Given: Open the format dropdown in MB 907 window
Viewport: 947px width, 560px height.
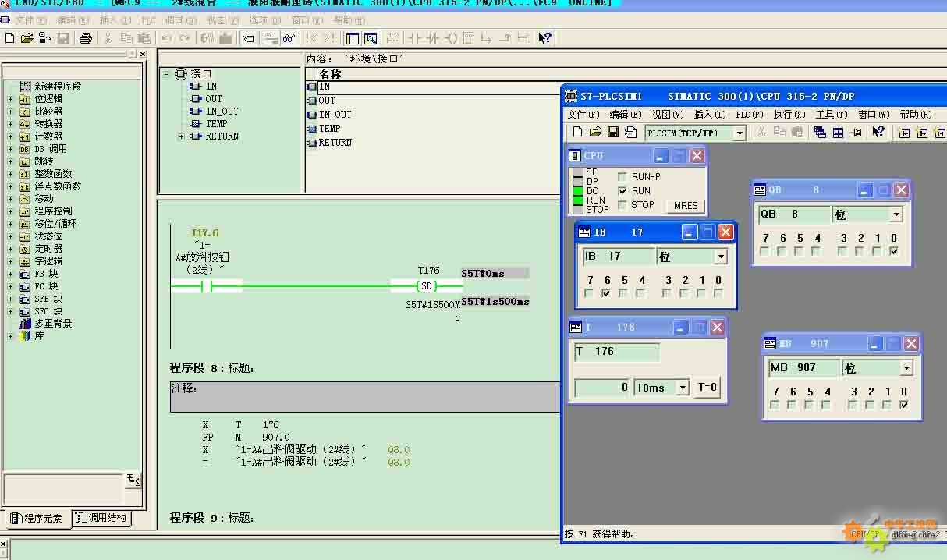Looking at the screenshot, I should coord(906,368).
